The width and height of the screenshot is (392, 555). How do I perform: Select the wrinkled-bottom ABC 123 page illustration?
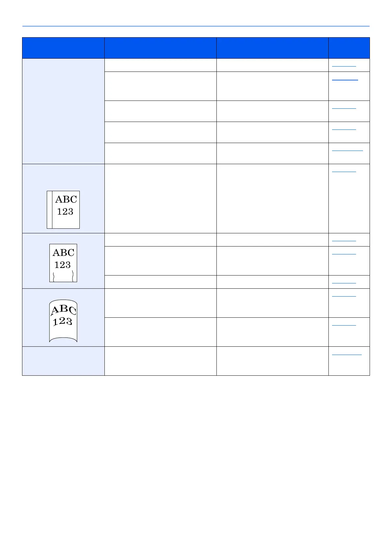tap(63, 263)
